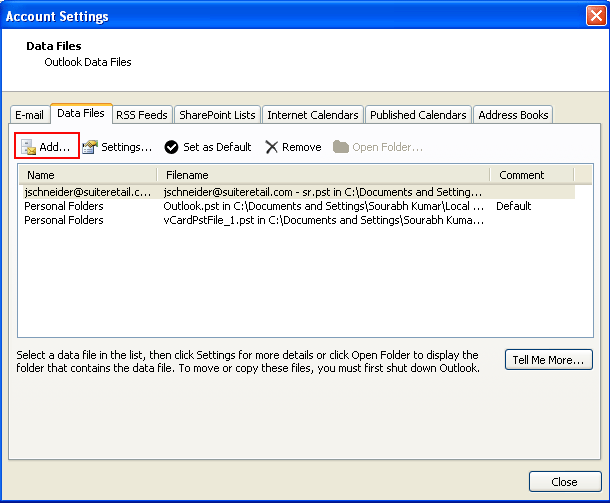Go to the SharePoint Lists tab
This screenshot has height=503, width=610.
[x=217, y=115]
